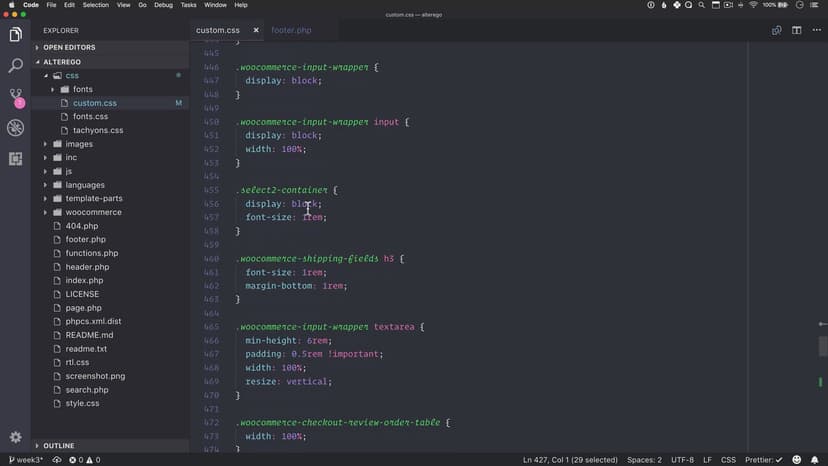Open editor More Actions ellipsis
828x466 pixels.
coord(816,30)
